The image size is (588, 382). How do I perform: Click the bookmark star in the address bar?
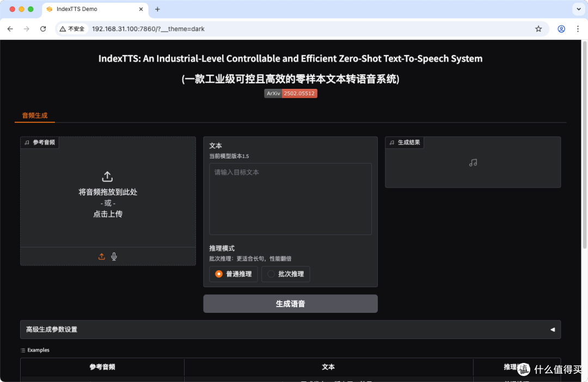[x=538, y=28]
